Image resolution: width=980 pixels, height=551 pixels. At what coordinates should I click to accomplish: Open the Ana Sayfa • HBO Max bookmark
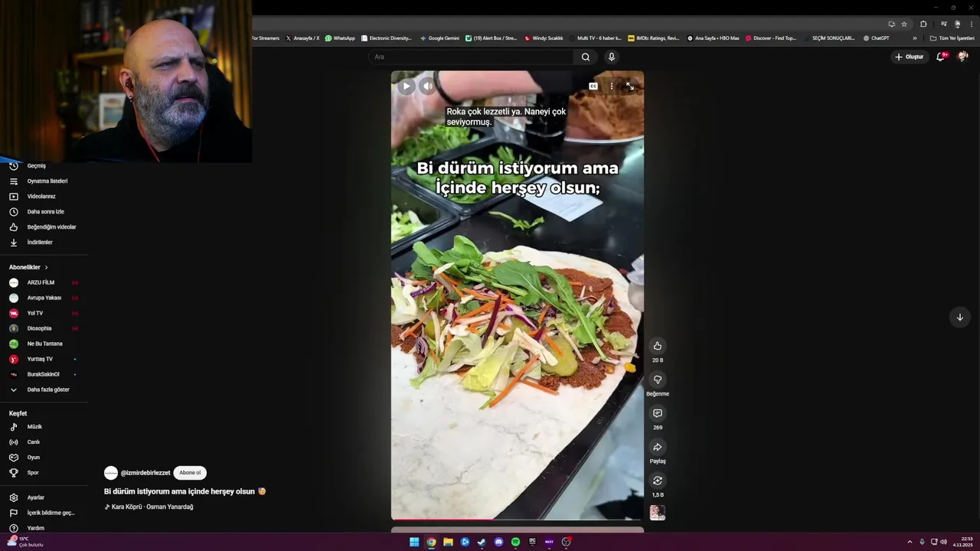714,38
